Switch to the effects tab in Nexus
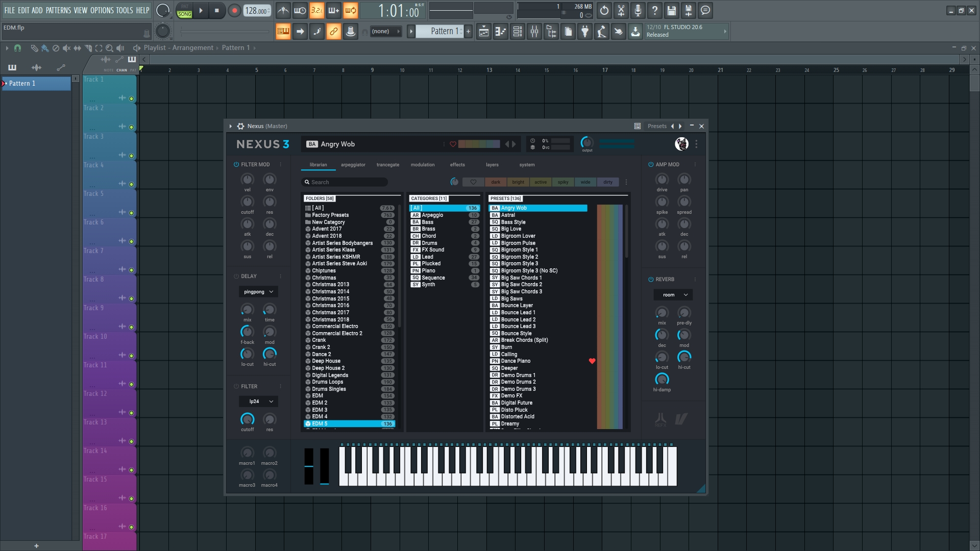Image resolution: width=980 pixels, height=551 pixels. [457, 165]
